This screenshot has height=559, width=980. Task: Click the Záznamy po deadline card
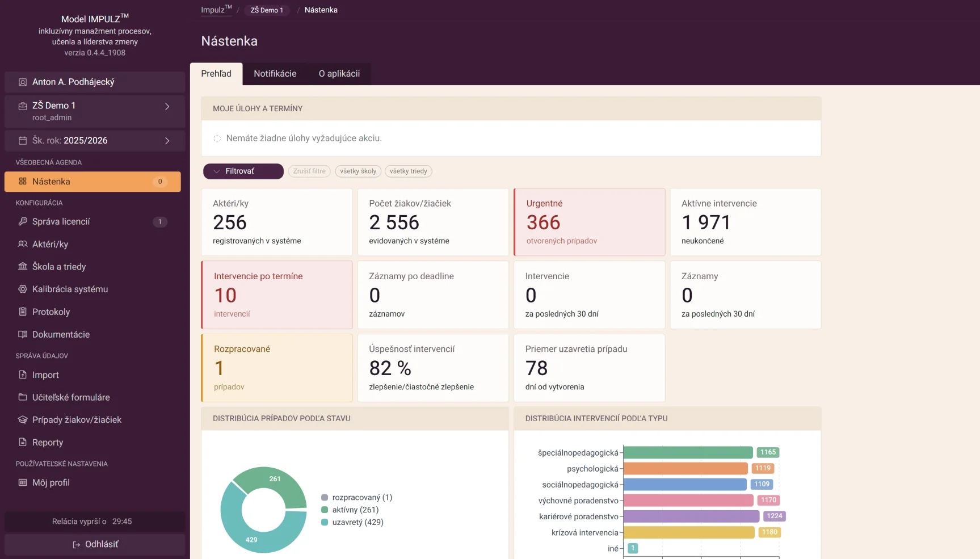[433, 295]
